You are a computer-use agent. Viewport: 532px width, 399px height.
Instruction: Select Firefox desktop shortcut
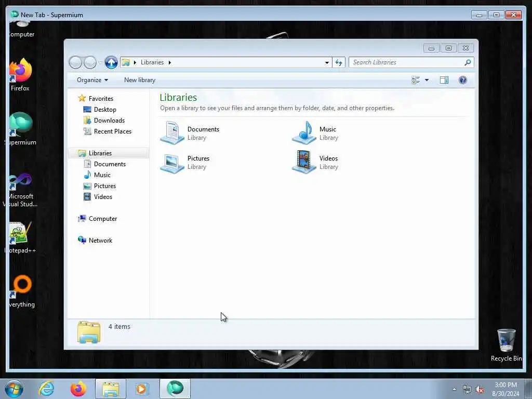20,75
